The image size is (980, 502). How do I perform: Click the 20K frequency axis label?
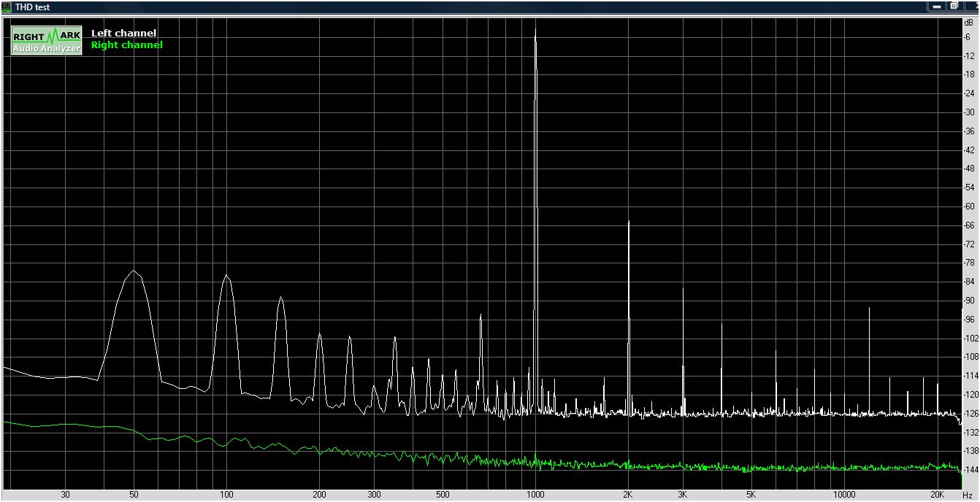point(938,495)
